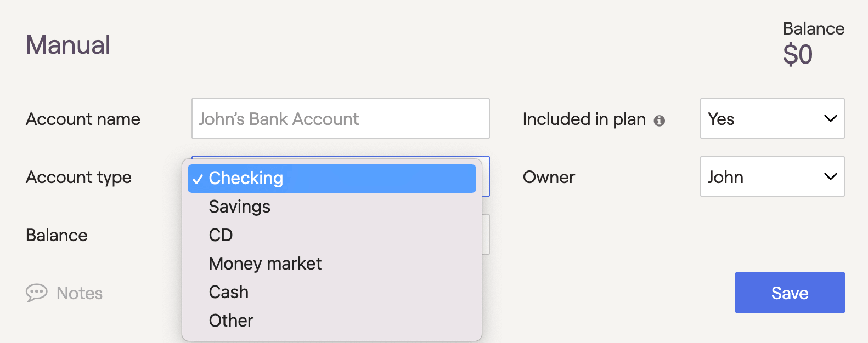
Task: Click the Notes speech bubble icon
Action: tap(37, 293)
